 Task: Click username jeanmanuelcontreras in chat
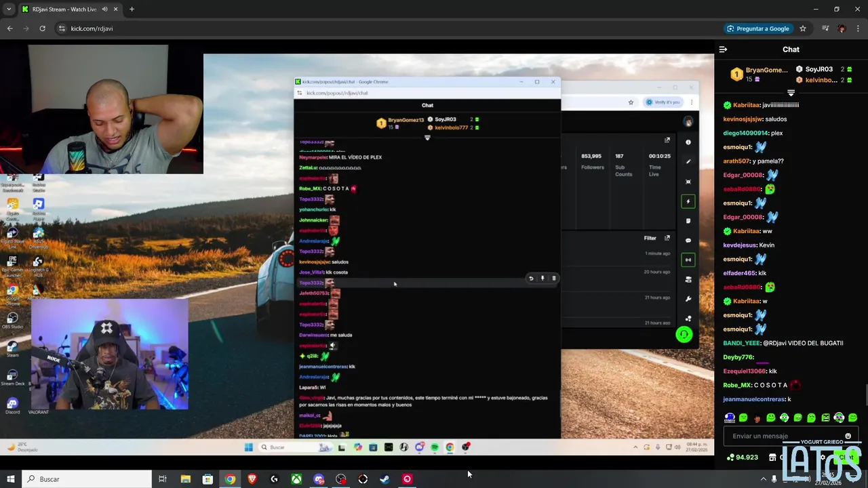[x=753, y=399]
